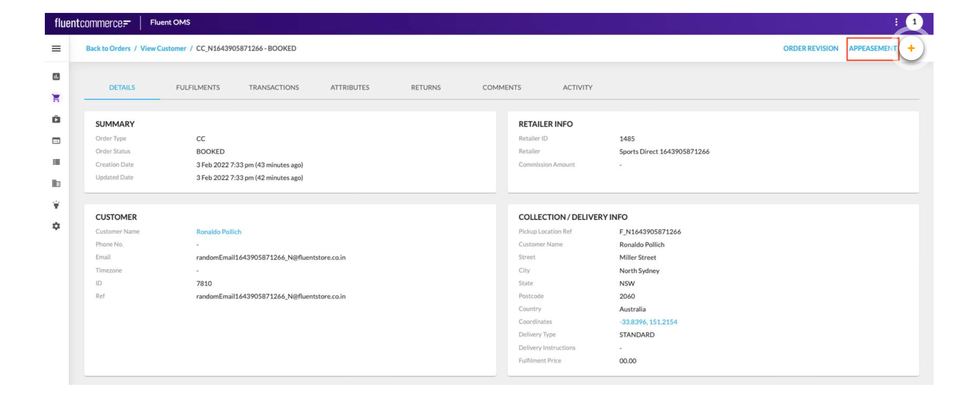Switch to the Fulfilments tab

(x=198, y=87)
